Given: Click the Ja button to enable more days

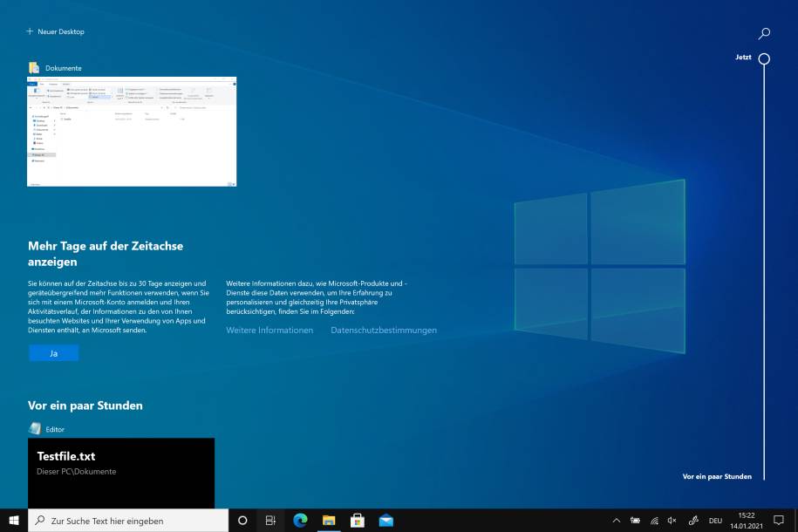Looking at the screenshot, I should [x=53, y=353].
